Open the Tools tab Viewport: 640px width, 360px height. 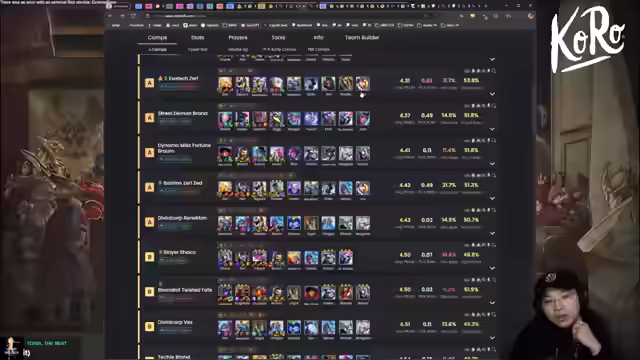[x=278, y=38]
